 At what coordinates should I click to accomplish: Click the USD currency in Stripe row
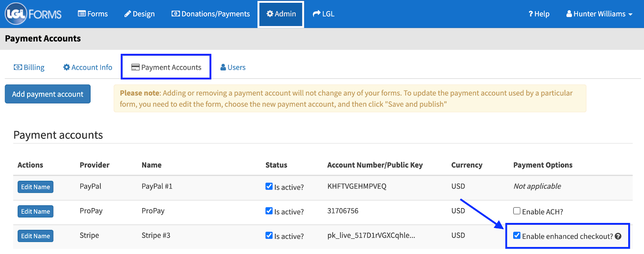[458, 235]
